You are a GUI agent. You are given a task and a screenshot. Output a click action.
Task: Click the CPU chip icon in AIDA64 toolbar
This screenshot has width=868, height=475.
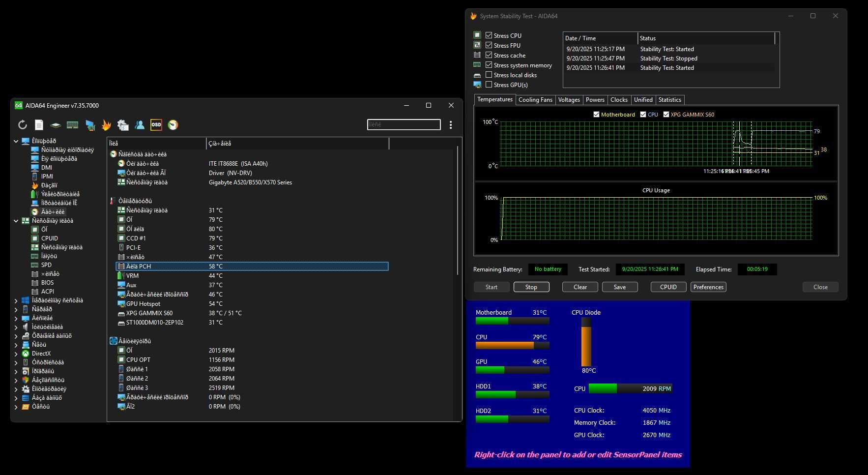56,125
